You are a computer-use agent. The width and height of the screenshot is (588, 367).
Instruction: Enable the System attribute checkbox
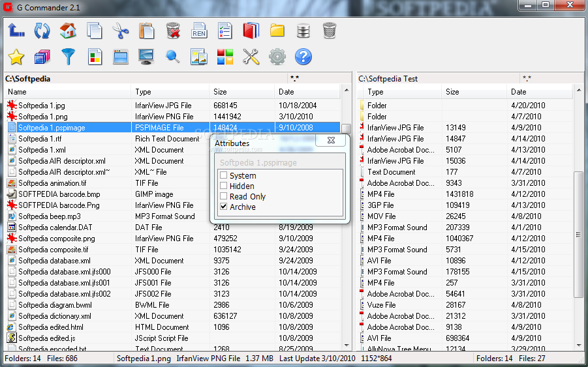tap(223, 175)
